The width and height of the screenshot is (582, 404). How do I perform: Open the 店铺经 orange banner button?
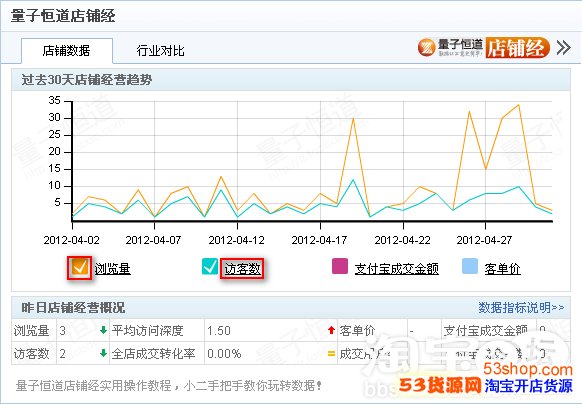(517, 48)
